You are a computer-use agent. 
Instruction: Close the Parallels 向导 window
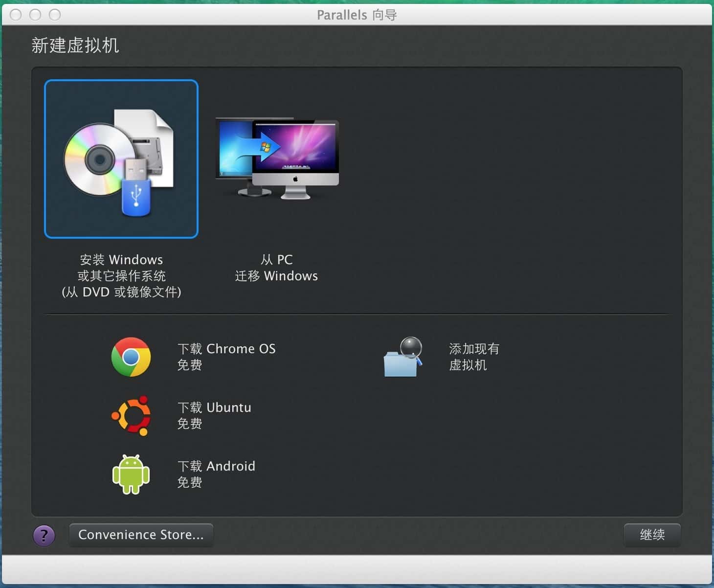(x=16, y=15)
